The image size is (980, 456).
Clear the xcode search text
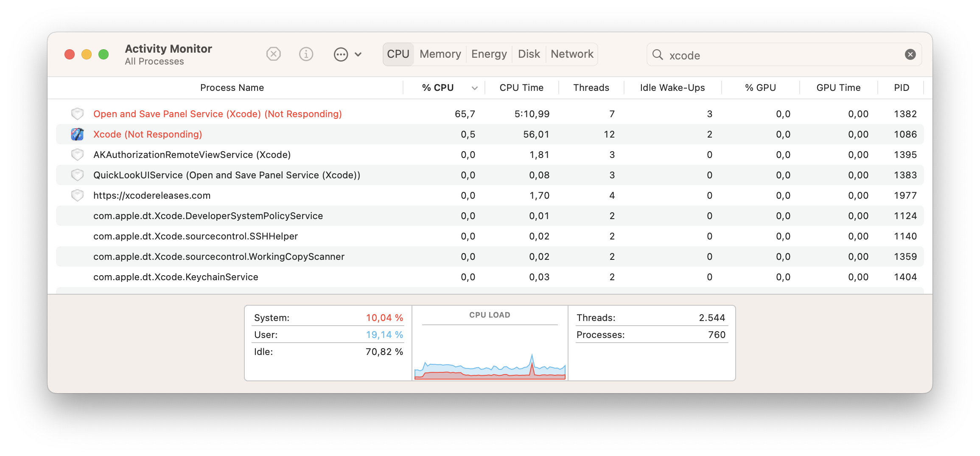tap(910, 54)
